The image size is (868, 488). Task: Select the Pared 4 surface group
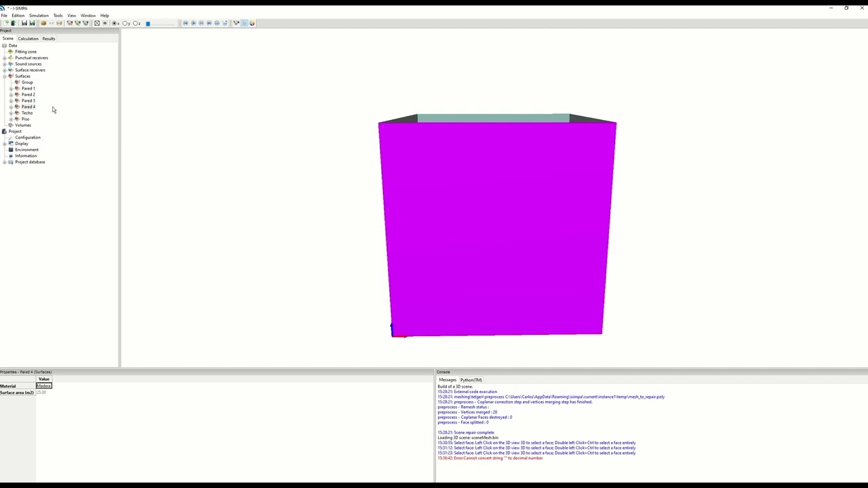(28, 106)
